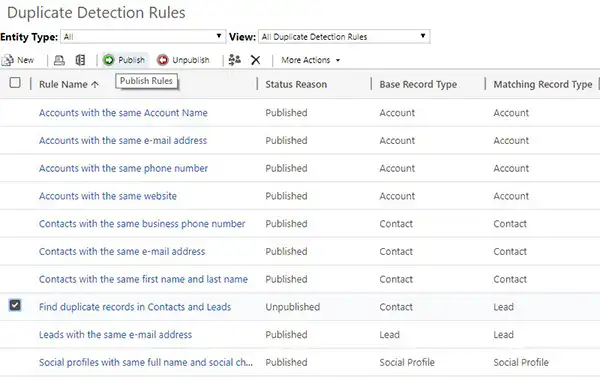Open Accounts with the same e-mail address rule
600x392 pixels.
click(x=123, y=140)
